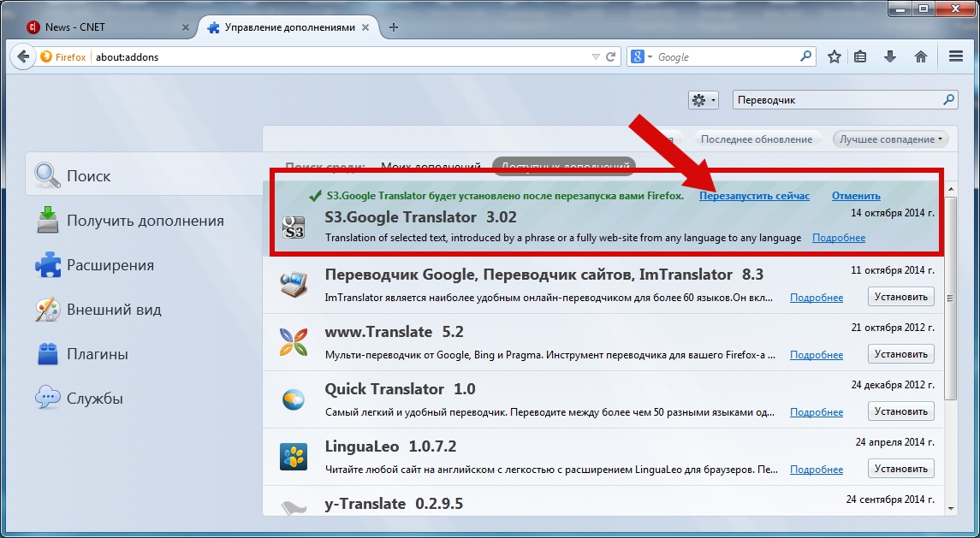Close the Управление дополнениями tab
Screen dimensions: 980x538
coord(365,27)
